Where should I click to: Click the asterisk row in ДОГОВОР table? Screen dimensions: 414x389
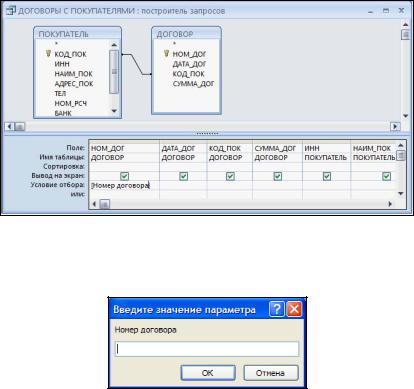pyautogui.click(x=174, y=44)
